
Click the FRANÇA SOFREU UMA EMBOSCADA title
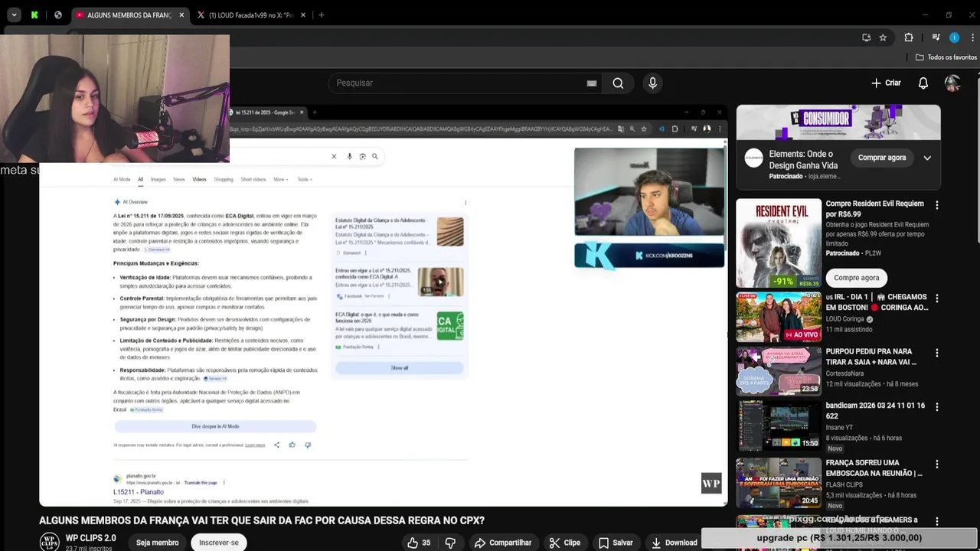(874, 468)
